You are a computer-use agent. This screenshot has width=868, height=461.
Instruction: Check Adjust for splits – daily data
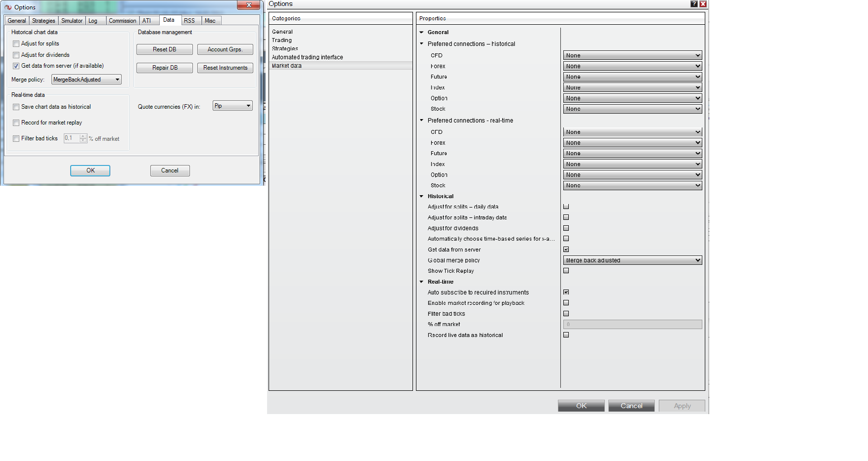[x=566, y=207]
